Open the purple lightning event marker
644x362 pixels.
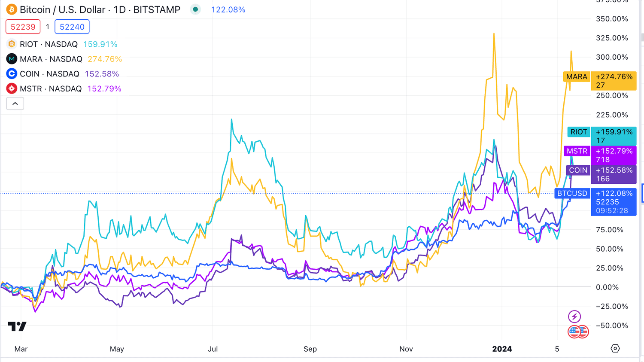(574, 316)
